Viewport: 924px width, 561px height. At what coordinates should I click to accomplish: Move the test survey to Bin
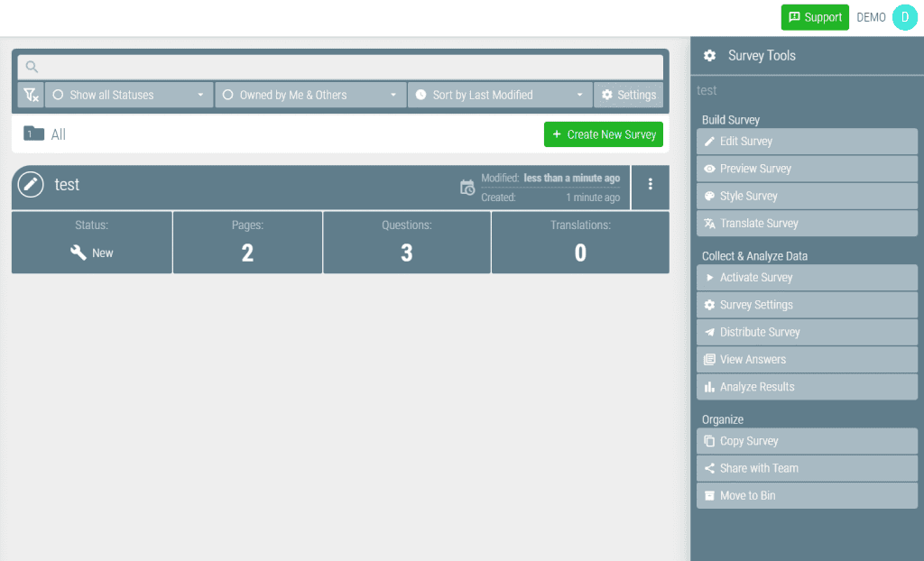(807, 495)
